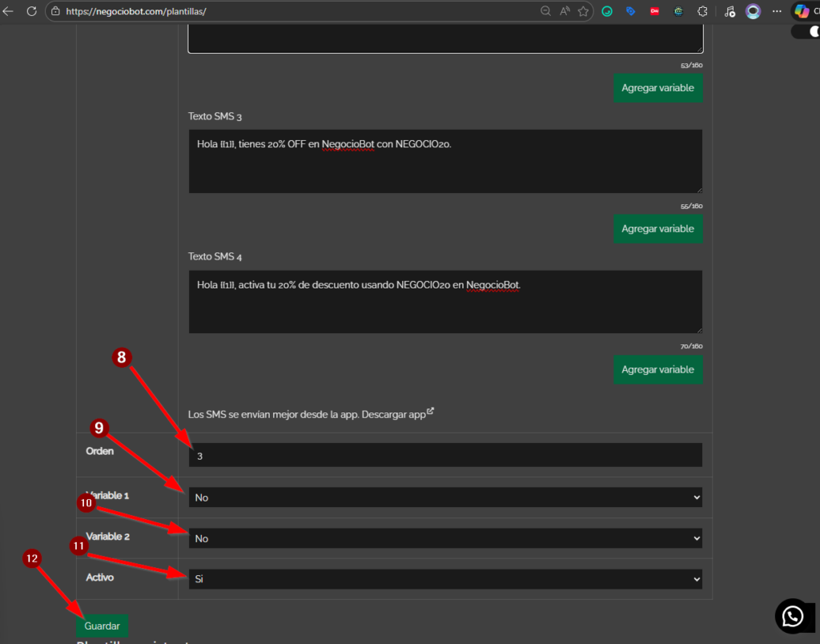The width and height of the screenshot is (820, 644).
Task: Click the read aloud icon in address bar
Action: [x=565, y=11]
